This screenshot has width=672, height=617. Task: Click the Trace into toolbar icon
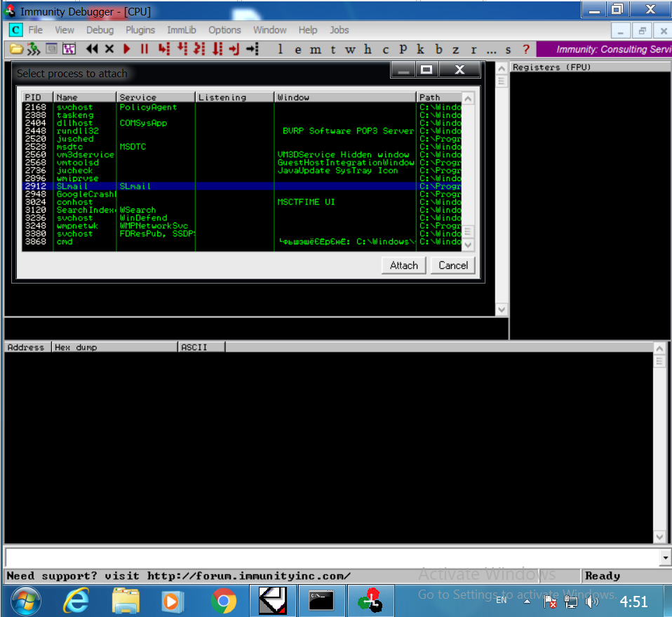(199, 49)
